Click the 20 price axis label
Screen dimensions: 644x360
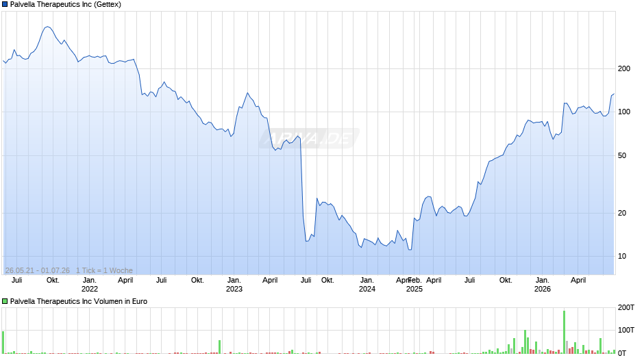pyautogui.click(x=622, y=213)
